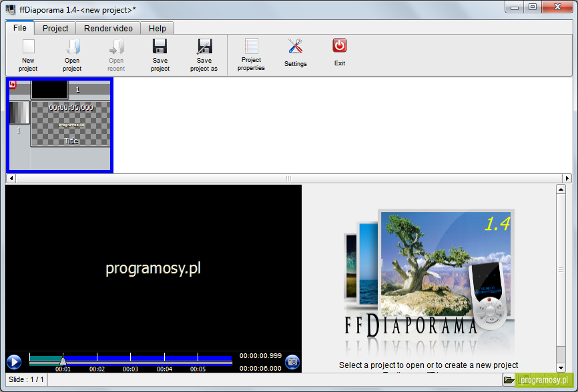The width and height of the screenshot is (578, 392).
Task: Click the 'Slide : 1 / 1' status text
Action: [x=26, y=379]
